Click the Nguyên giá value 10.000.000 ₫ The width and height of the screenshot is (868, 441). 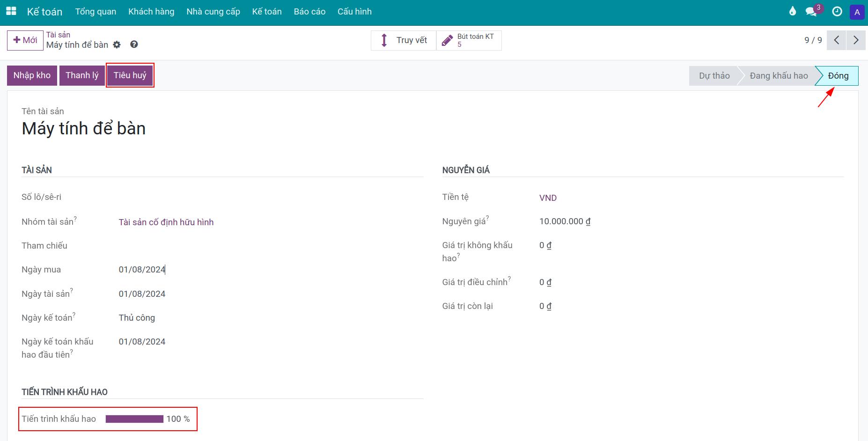pyautogui.click(x=565, y=221)
